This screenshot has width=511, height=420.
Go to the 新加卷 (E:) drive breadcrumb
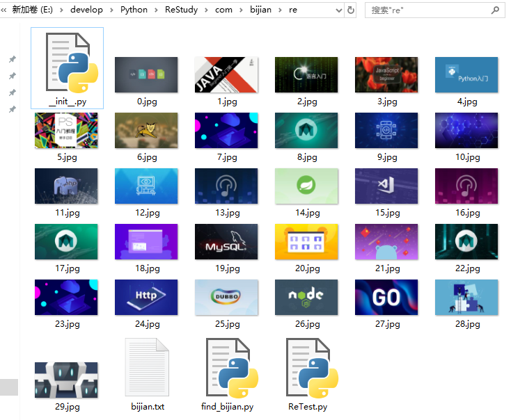click(x=32, y=10)
